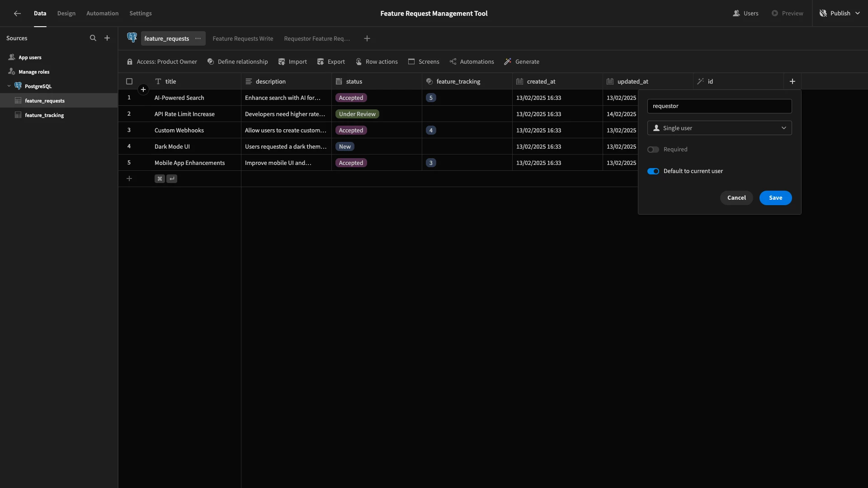Click the AI-Powered Search title cell
The width and height of the screenshot is (868, 488).
[196, 98]
